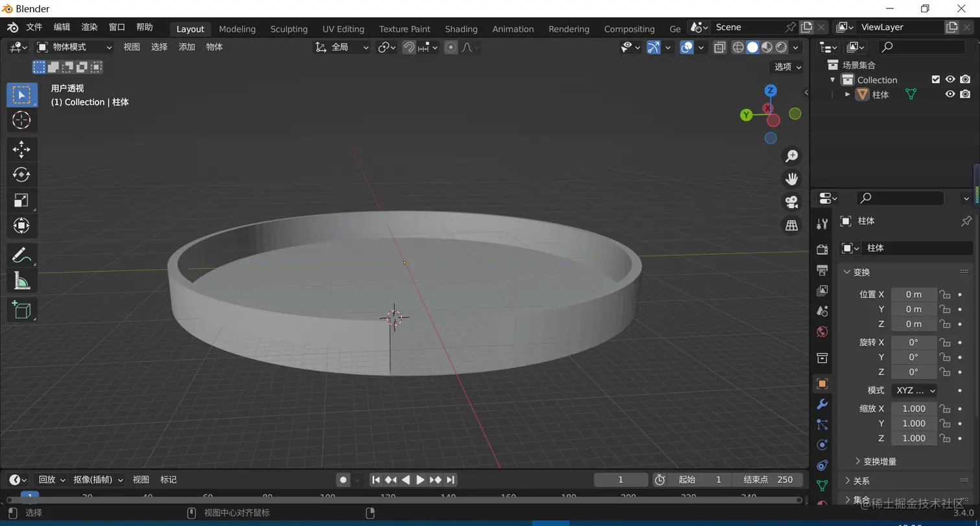
Task: Uncheck the Collection exclude checkbox
Action: click(x=935, y=80)
